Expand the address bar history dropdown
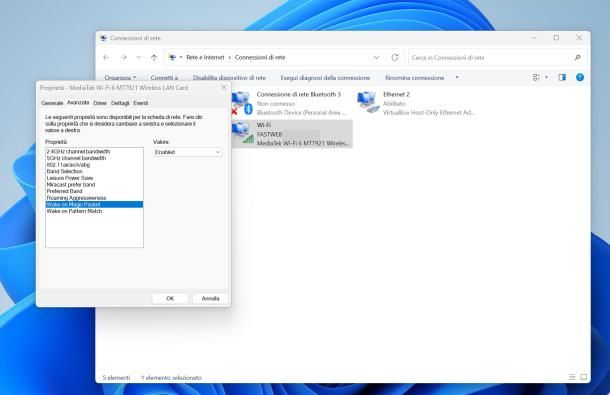This screenshot has height=395, width=610. point(376,58)
